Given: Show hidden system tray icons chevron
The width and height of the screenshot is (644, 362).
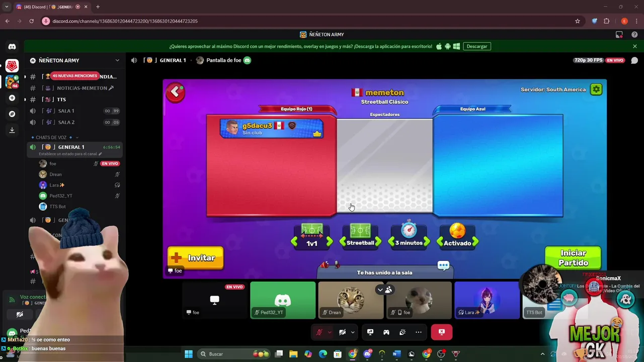Looking at the screenshot, I should 542,354.
